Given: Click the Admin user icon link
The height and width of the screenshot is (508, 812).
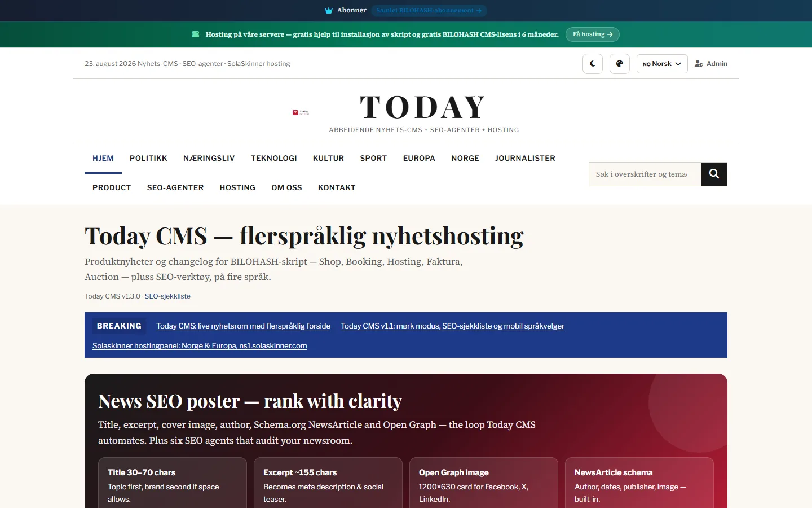Looking at the screenshot, I should (x=711, y=64).
